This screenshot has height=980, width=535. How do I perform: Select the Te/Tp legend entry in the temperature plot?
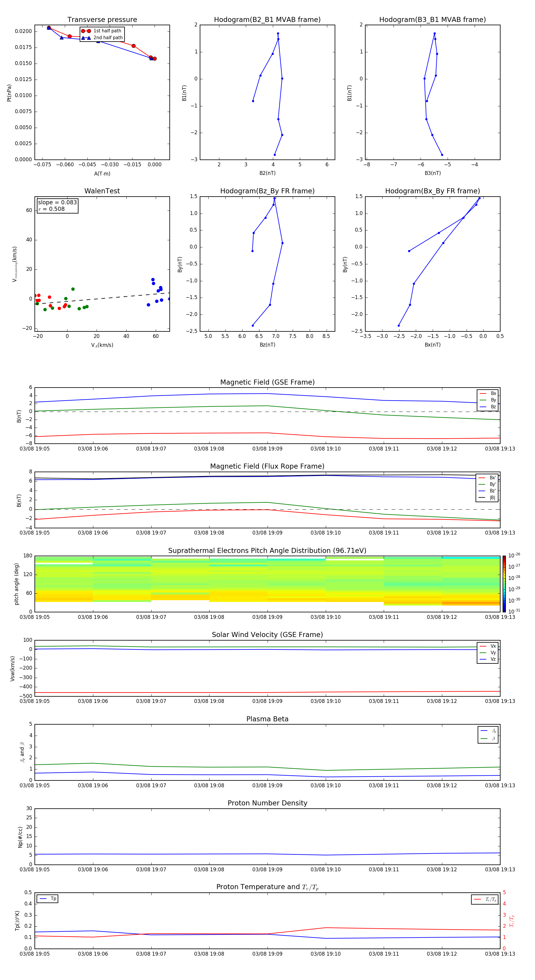pyautogui.click(x=485, y=899)
